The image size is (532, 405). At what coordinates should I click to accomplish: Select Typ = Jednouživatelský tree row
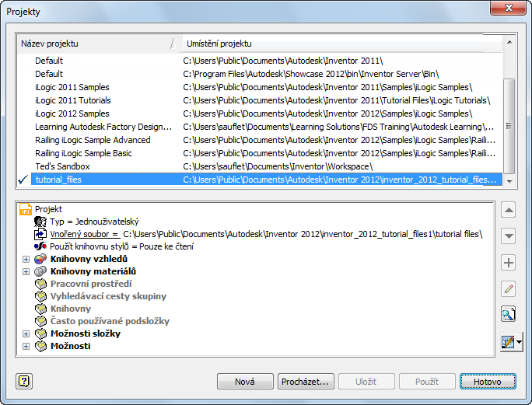click(94, 222)
